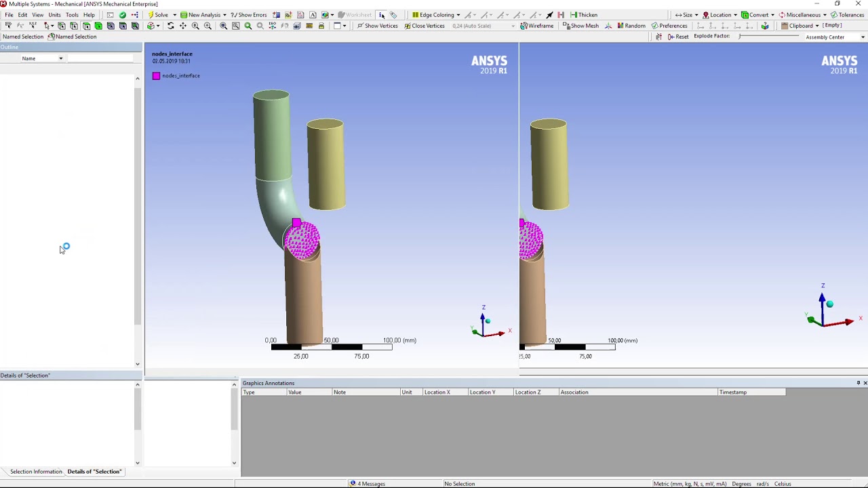Toggle the Show Mesh label
Screen dimensions: 868x488
[x=585, y=26]
